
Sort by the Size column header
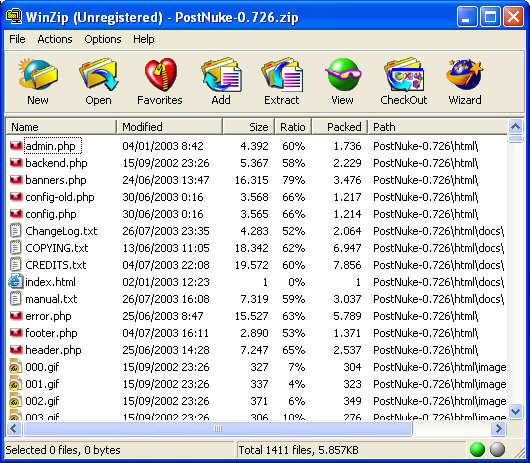pyautogui.click(x=248, y=127)
